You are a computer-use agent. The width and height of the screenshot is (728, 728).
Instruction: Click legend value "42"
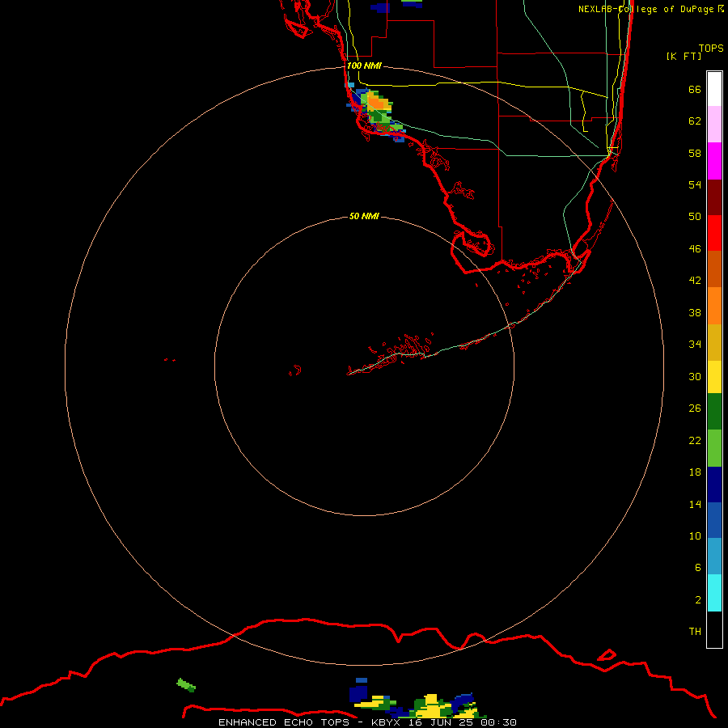(x=695, y=281)
